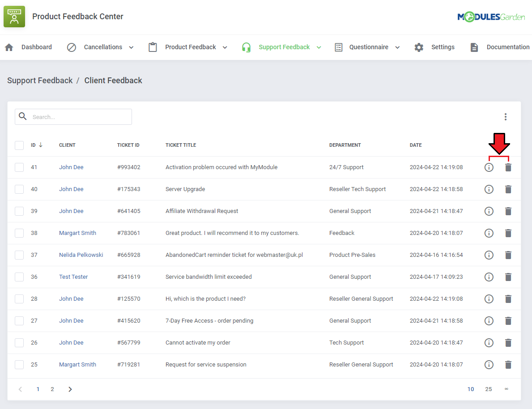532x409 pixels.
Task: Expand the Product Feedback dropdown arrow
Action: pos(225,47)
